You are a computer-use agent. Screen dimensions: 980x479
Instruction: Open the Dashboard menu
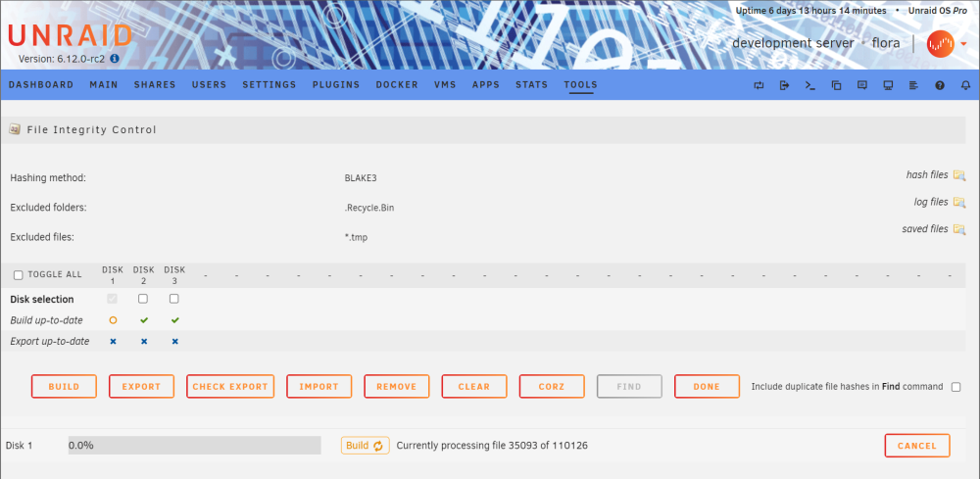[x=40, y=85]
